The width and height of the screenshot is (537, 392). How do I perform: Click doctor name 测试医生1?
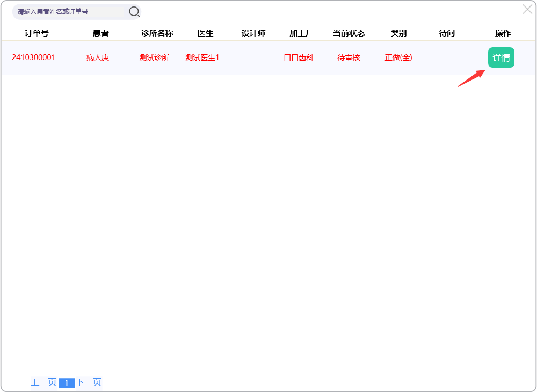[202, 57]
